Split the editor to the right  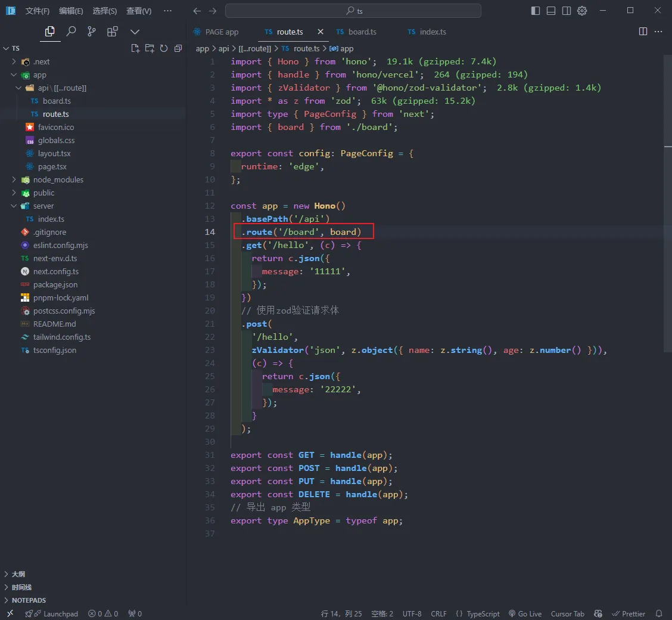643,32
